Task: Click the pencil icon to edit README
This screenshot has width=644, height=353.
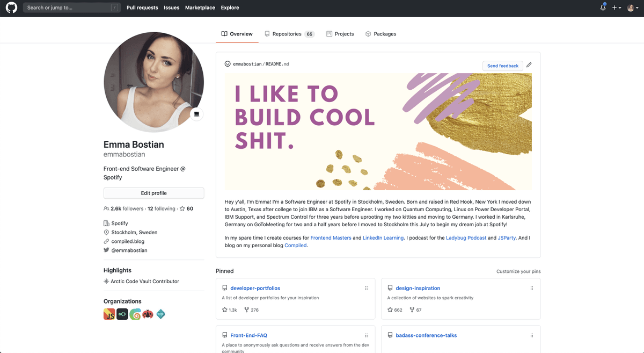Action: (x=529, y=65)
